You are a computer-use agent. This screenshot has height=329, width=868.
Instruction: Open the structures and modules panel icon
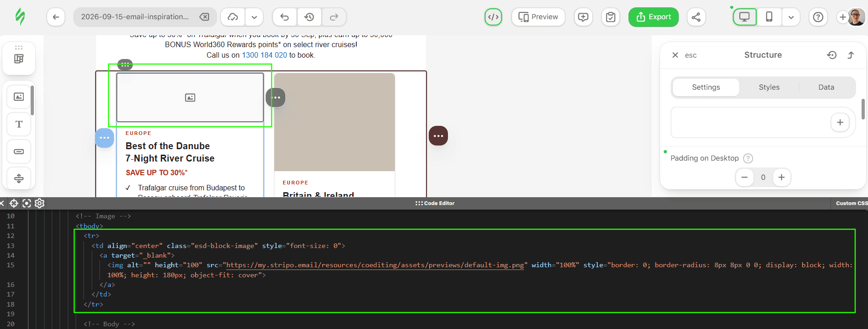coord(19,58)
